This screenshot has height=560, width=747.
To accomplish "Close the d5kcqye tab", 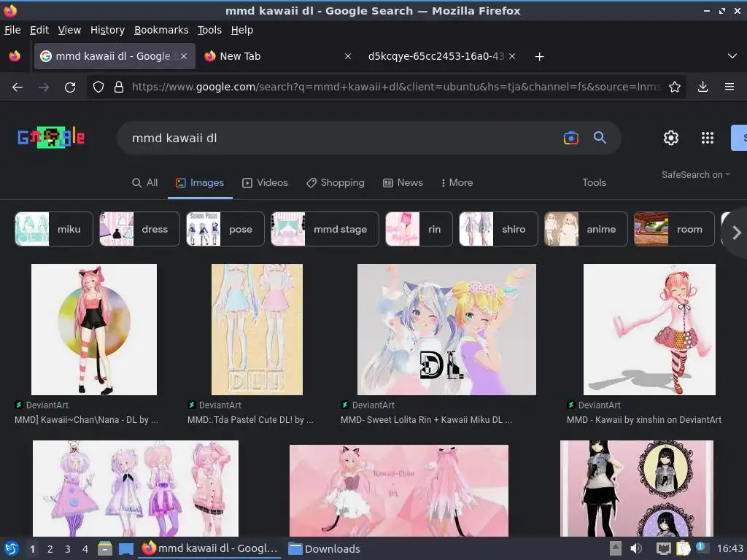I will (x=512, y=56).
